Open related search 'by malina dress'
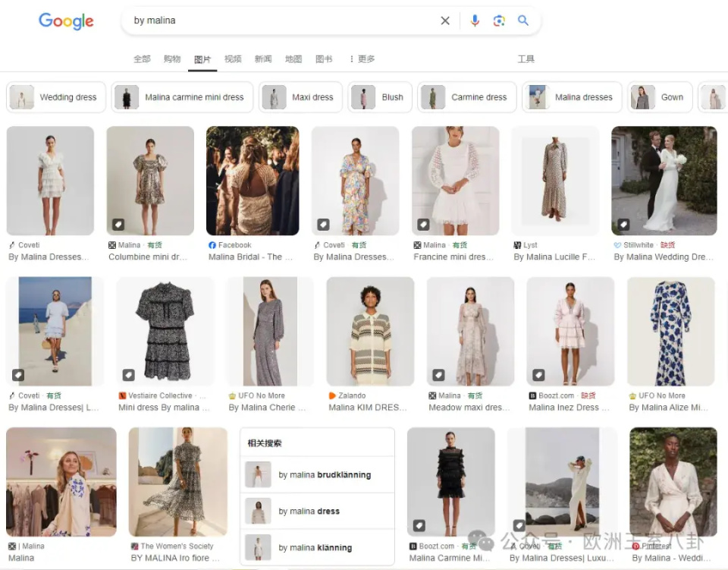This screenshot has height=570, width=728. pyautogui.click(x=318, y=511)
